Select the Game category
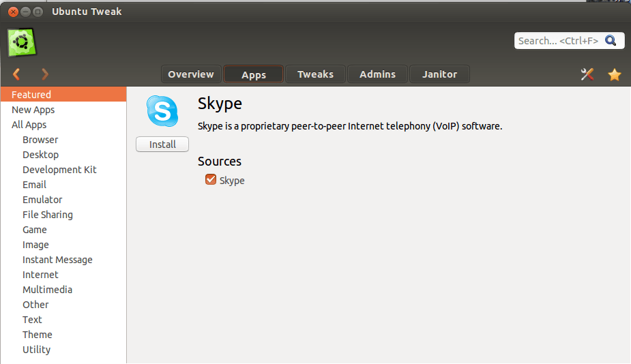 pos(63,230)
